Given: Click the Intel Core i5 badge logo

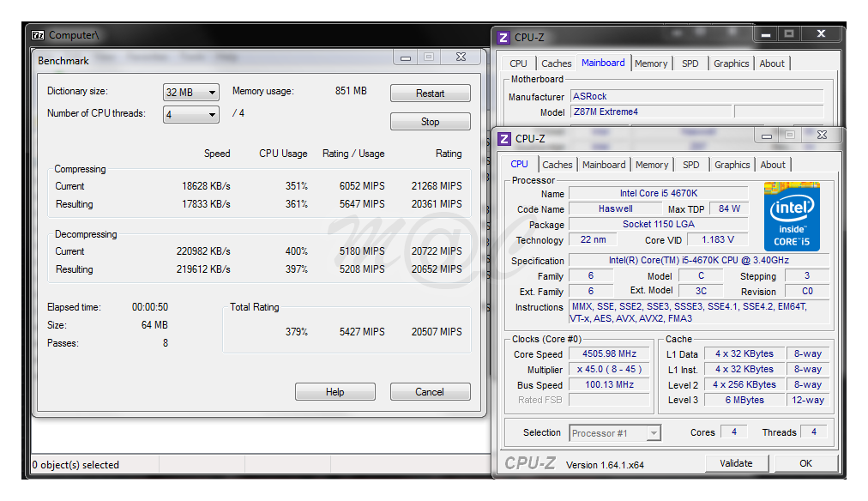Looking at the screenshot, I should (792, 216).
